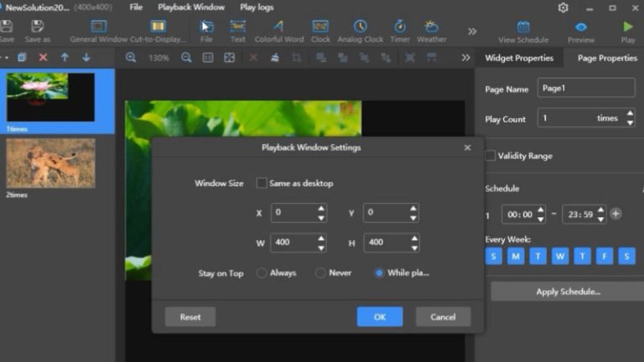Delete page with red X icon
The image size is (644, 362).
click(x=43, y=58)
